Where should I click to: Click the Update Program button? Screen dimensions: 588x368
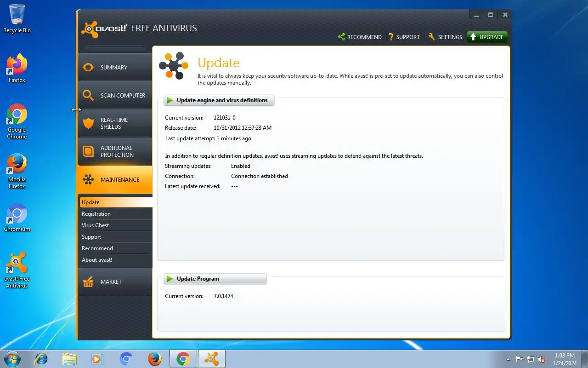(215, 279)
